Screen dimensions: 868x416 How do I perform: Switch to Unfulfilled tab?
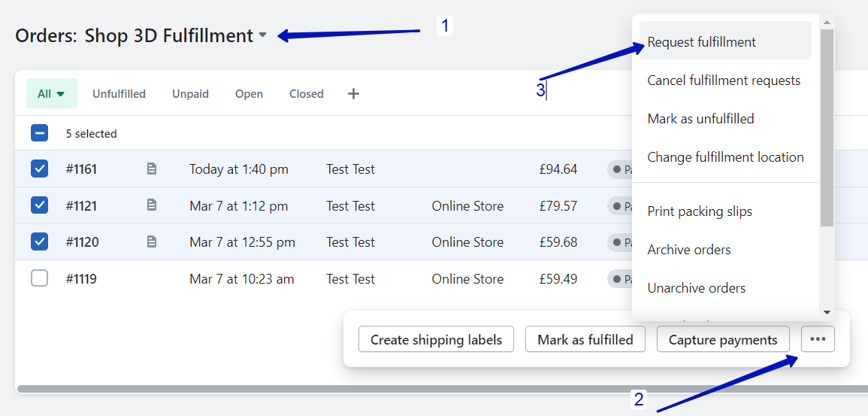119,94
